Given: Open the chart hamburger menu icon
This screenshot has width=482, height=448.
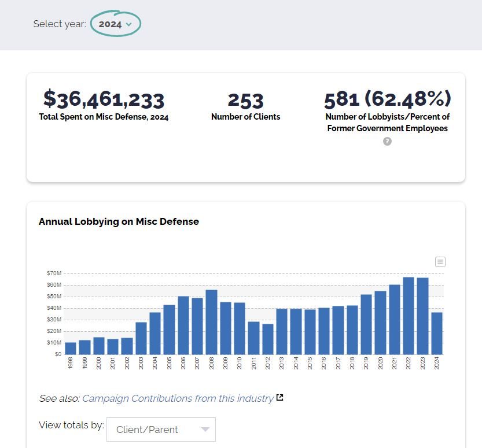Looking at the screenshot, I should [440, 262].
